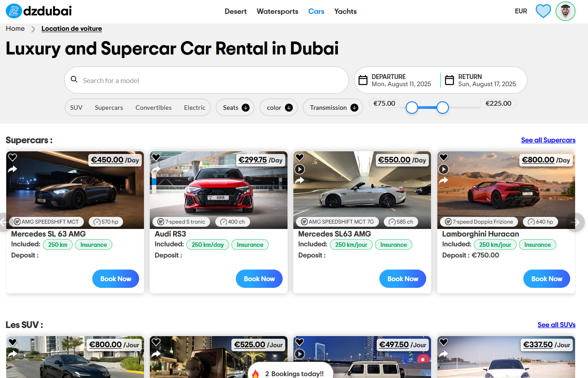The width and height of the screenshot is (588, 378).
Task: Book Now the Mercedes SL 63 AMG €450
Action: (115, 279)
